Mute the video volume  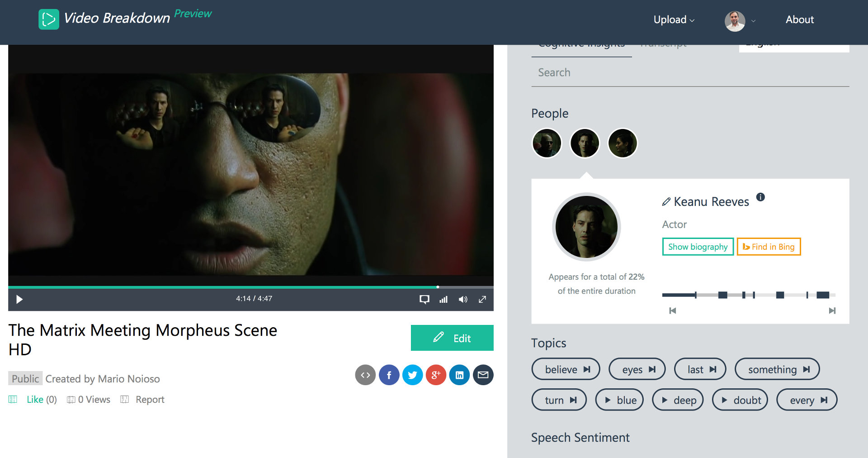463,299
